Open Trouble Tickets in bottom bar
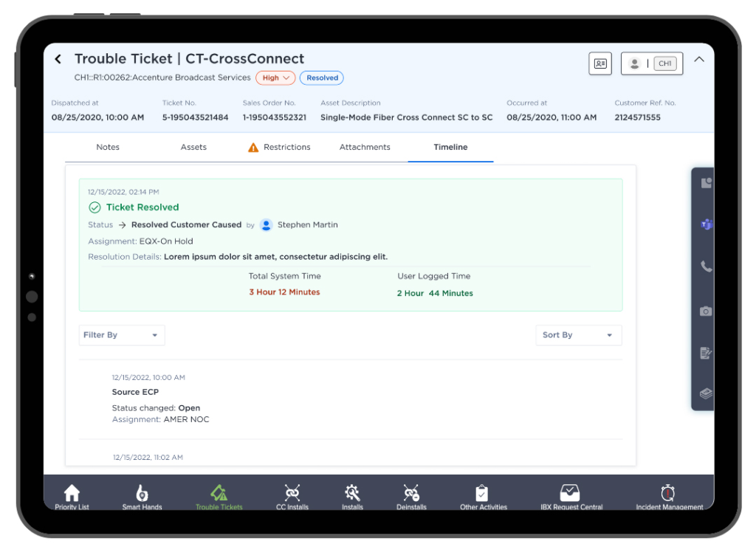 [x=219, y=497]
